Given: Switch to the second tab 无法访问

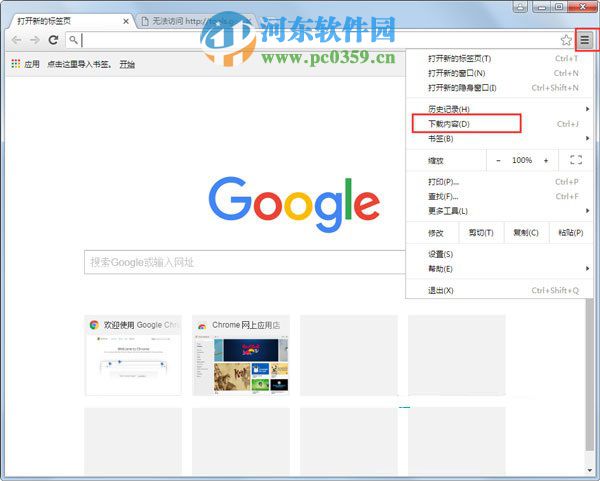Looking at the screenshot, I should [x=195, y=21].
